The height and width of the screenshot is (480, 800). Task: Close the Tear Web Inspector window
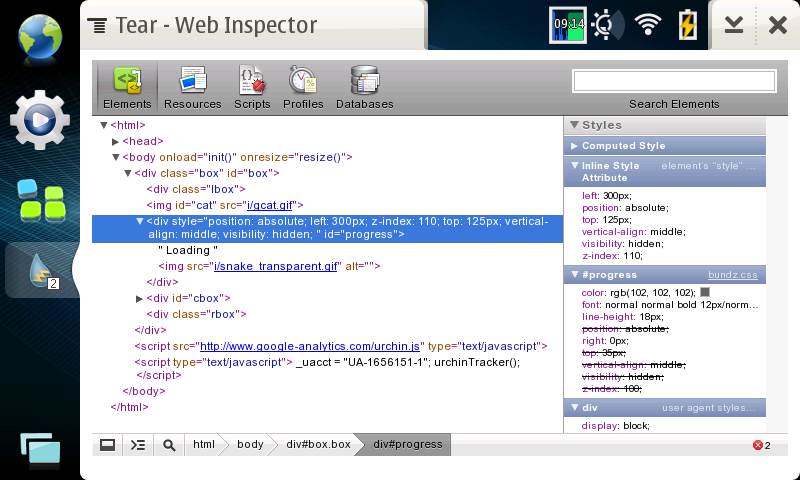click(x=778, y=24)
